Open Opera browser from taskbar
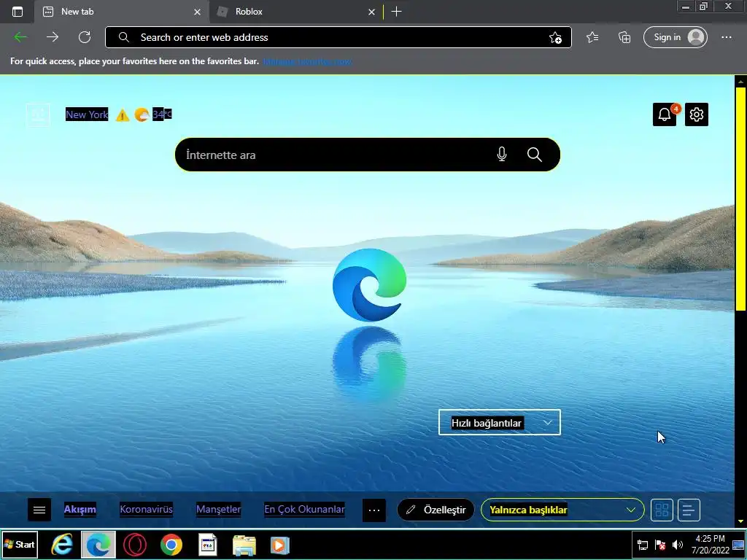Image resolution: width=747 pixels, height=560 pixels. pyautogui.click(x=135, y=544)
